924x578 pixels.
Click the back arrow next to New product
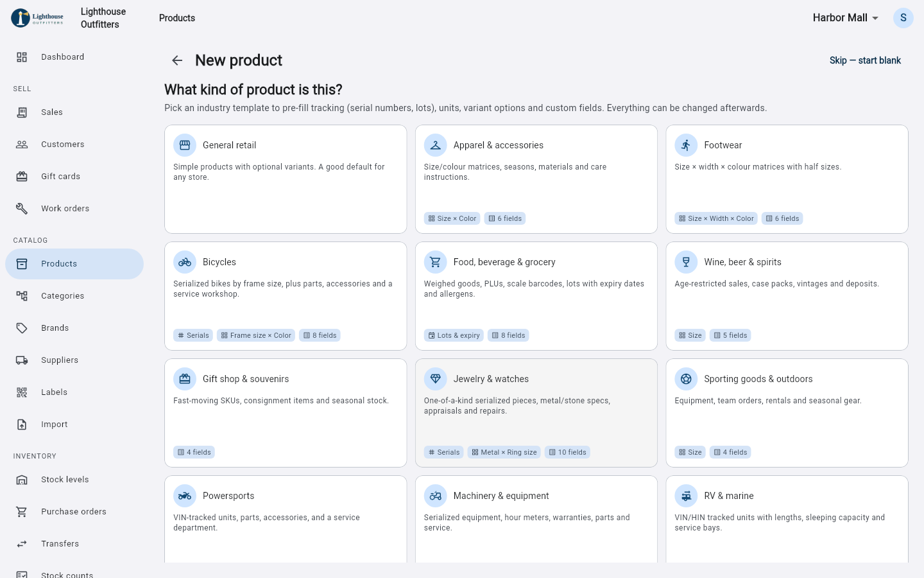point(177,60)
